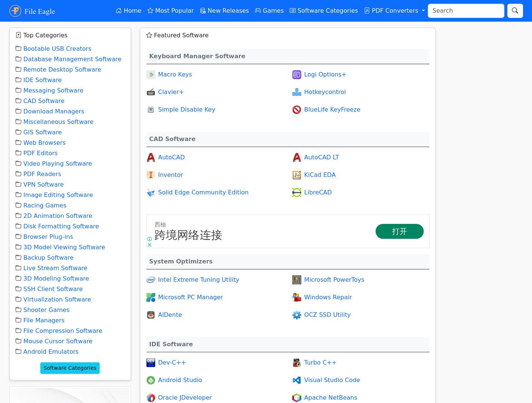Click the ad info icon
The width and height of the screenshot is (532, 403).
pyautogui.click(x=149, y=239)
